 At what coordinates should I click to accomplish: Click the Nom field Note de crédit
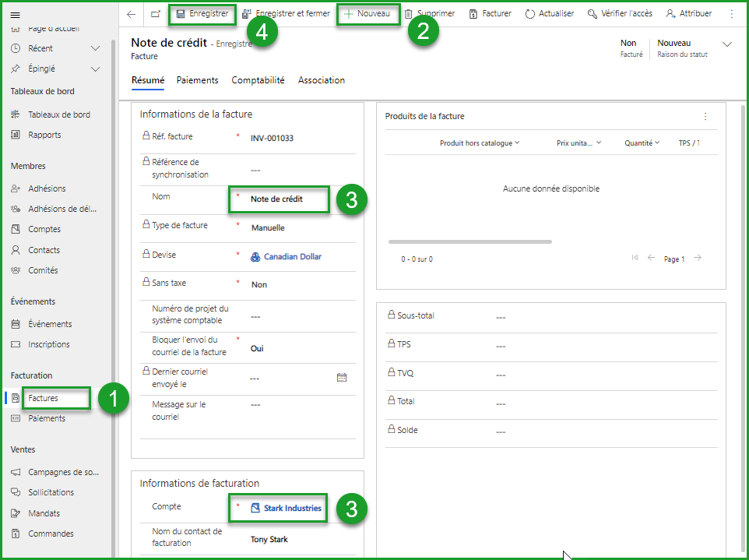277,199
